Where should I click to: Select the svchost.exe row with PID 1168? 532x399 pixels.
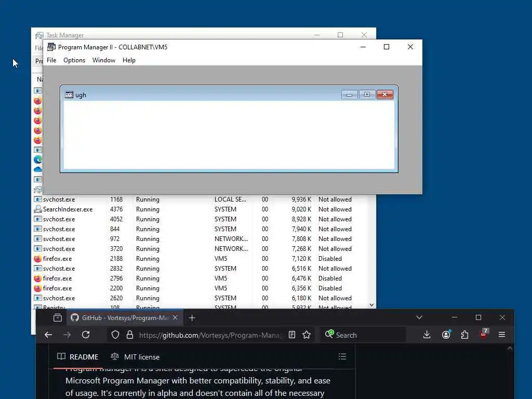[200, 199]
